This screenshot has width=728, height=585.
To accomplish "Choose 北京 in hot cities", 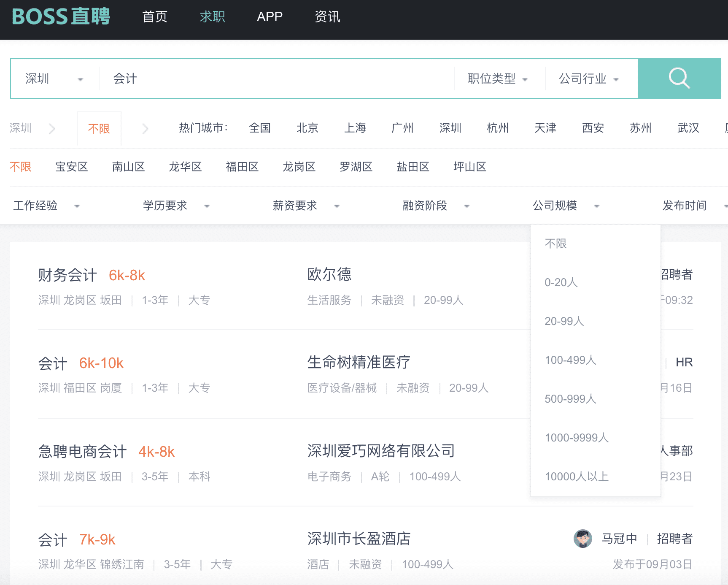I will tap(307, 128).
